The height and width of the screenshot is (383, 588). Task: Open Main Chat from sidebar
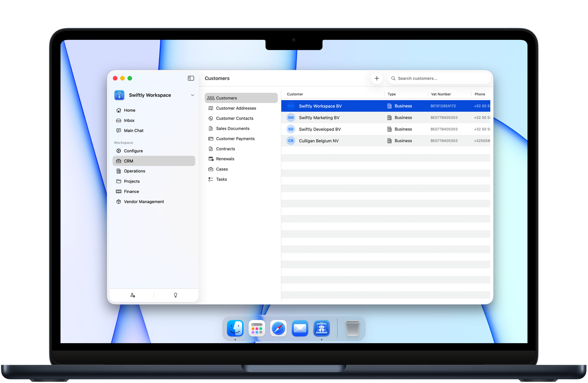[133, 131]
